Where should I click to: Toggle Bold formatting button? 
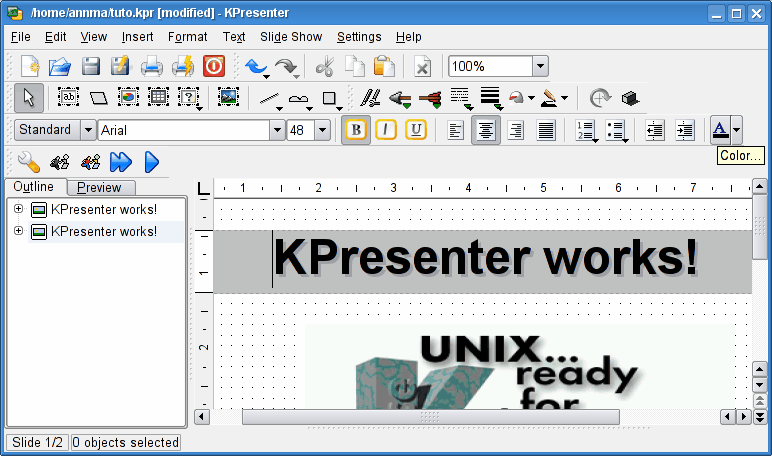[354, 130]
